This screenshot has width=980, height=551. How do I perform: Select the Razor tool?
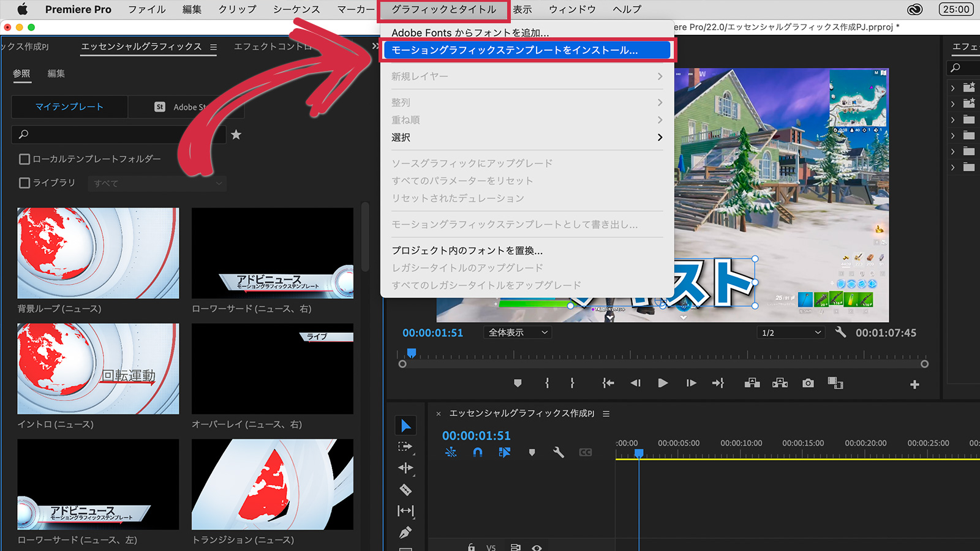point(406,489)
